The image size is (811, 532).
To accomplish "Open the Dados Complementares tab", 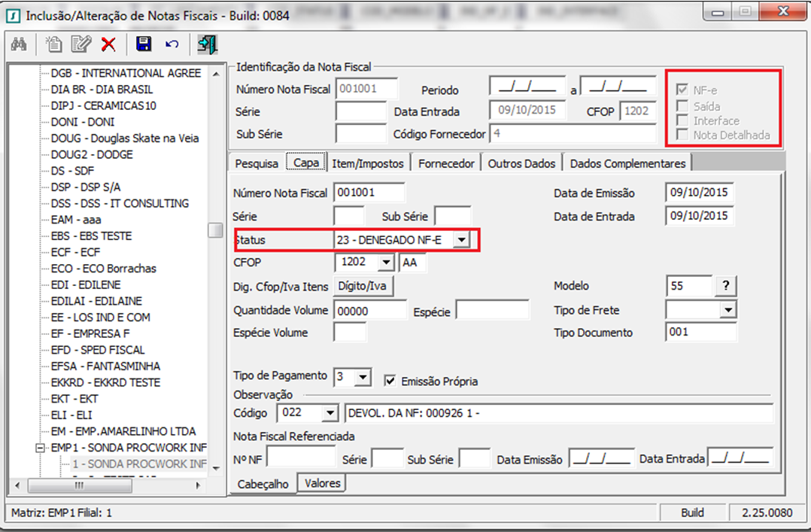I will tap(628, 163).
